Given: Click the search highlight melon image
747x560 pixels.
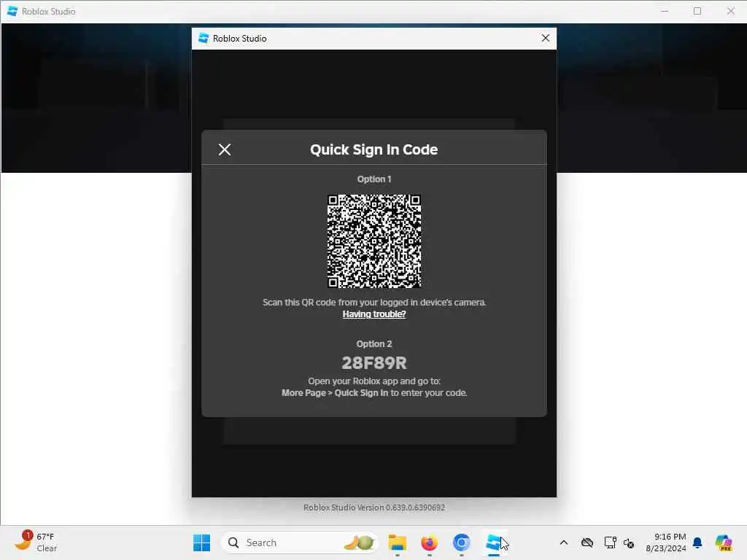Looking at the screenshot, I should coord(359,542).
